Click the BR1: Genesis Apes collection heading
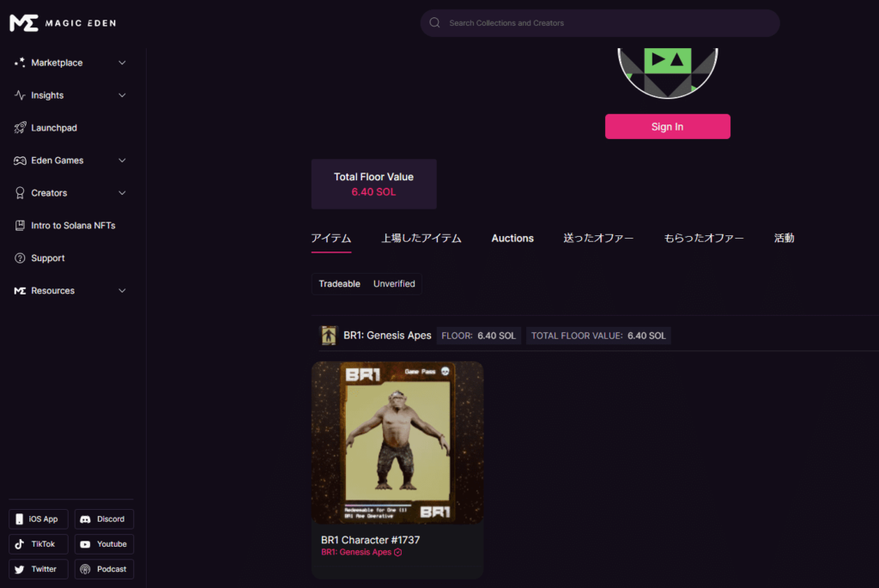The height and width of the screenshot is (588, 879). [x=387, y=335]
